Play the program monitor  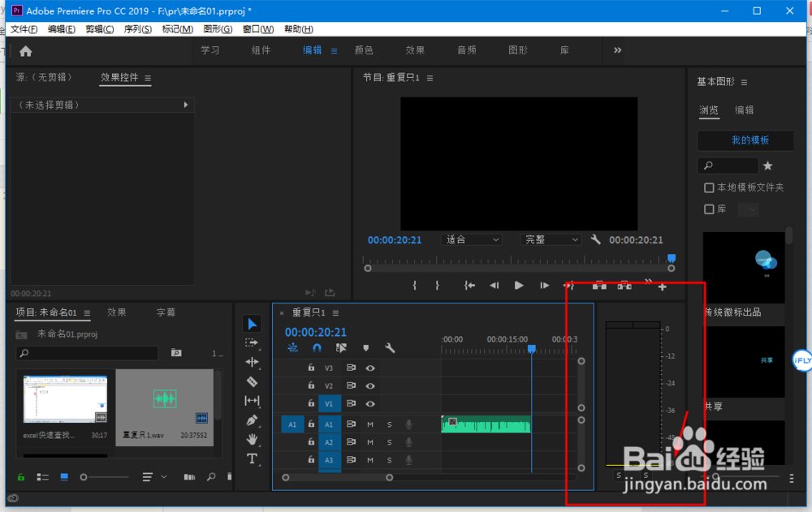pos(519,286)
